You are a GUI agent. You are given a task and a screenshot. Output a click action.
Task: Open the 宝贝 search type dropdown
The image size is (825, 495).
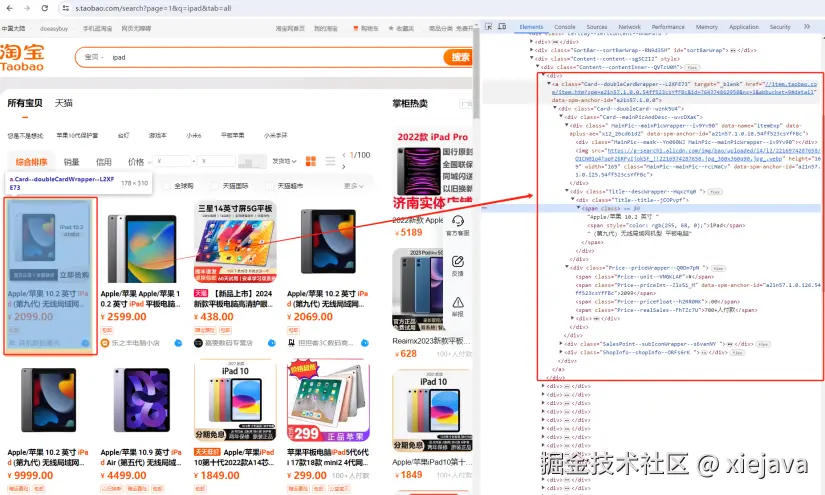(94, 57)
